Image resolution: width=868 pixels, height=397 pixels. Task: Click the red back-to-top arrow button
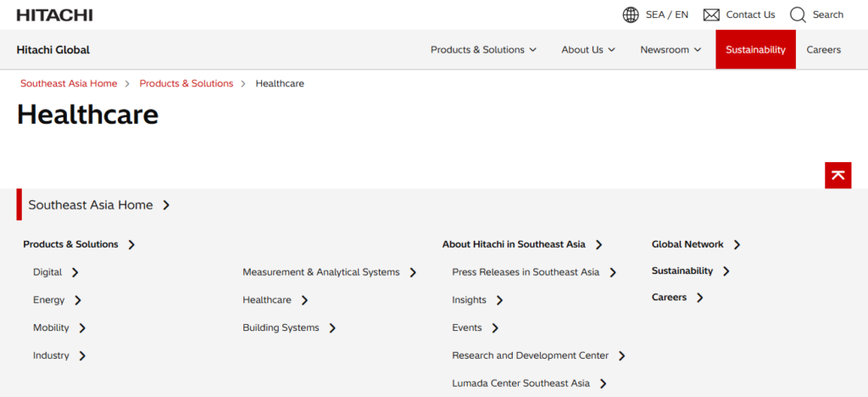pos(837,176)
